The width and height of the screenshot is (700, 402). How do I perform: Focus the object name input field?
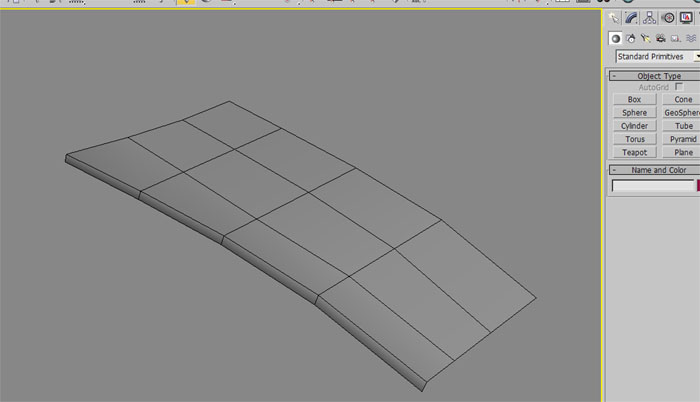(x=653, y=185)
